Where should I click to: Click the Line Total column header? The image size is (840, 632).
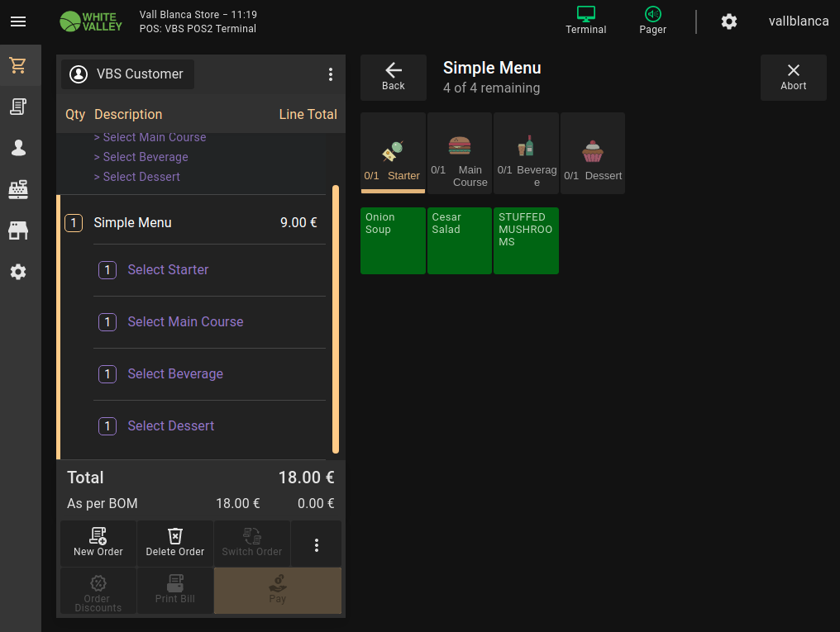pos(308,115)
